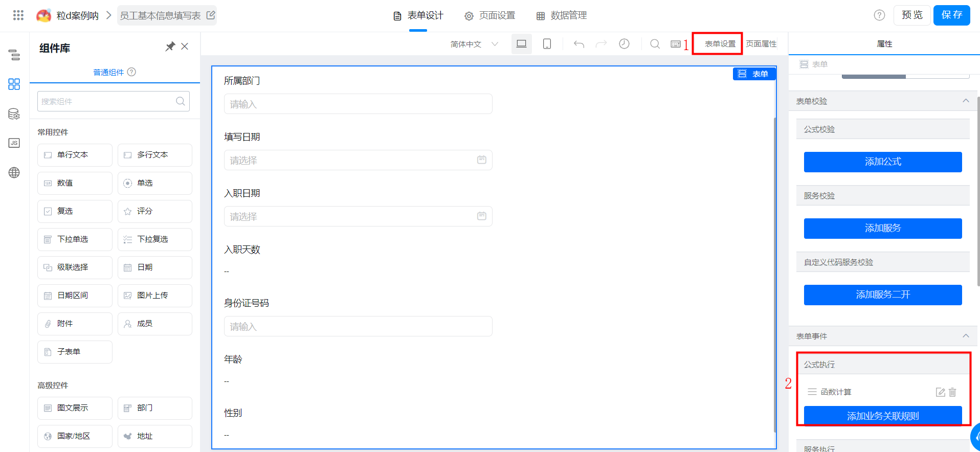This screenshot has width=980, height=452.
Task: Click the 身份证号码 input field
Action: coord(358,326)
